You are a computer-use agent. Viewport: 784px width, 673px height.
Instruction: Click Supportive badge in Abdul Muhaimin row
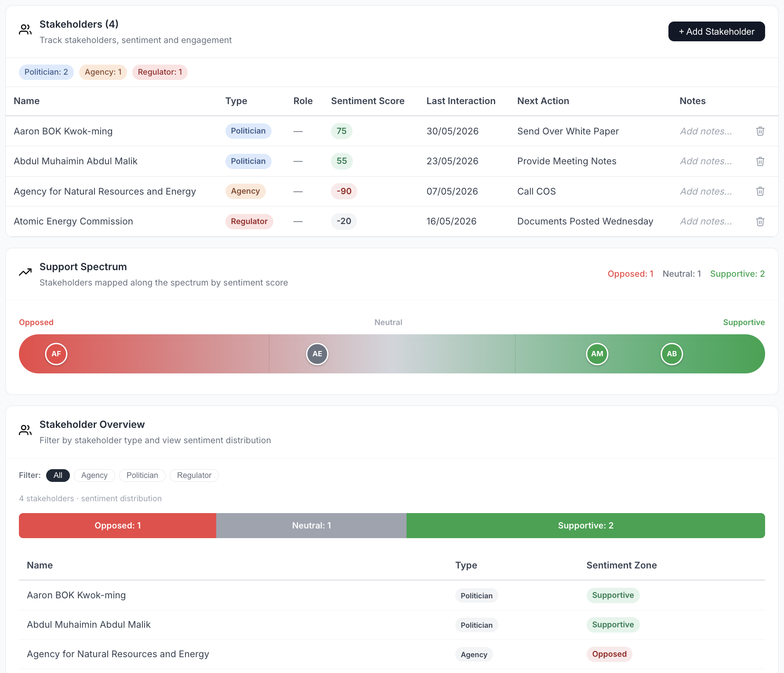coord(613,625)
